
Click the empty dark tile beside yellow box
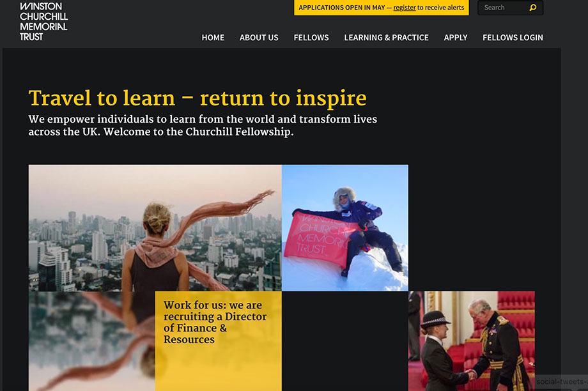(345, 341)
